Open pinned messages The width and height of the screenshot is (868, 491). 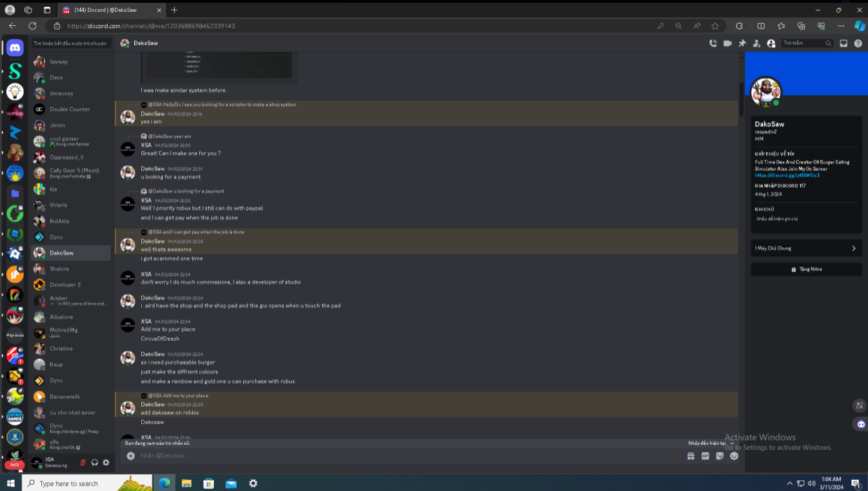tap(742, 43)
